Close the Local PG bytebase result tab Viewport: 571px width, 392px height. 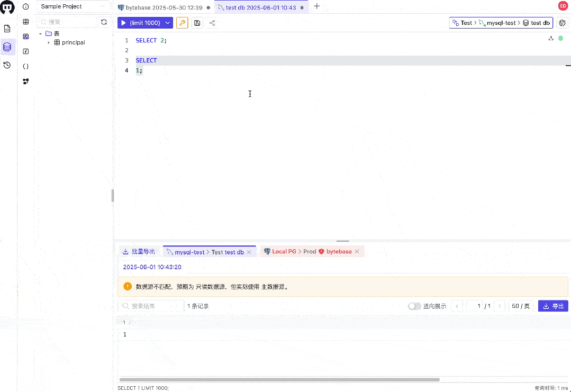click(357, 251)
